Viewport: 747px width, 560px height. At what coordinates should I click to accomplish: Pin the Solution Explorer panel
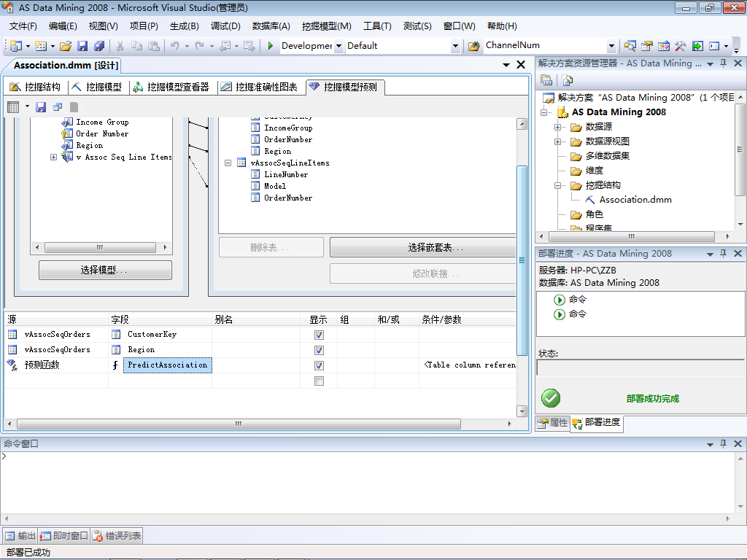tap(723, 63)
